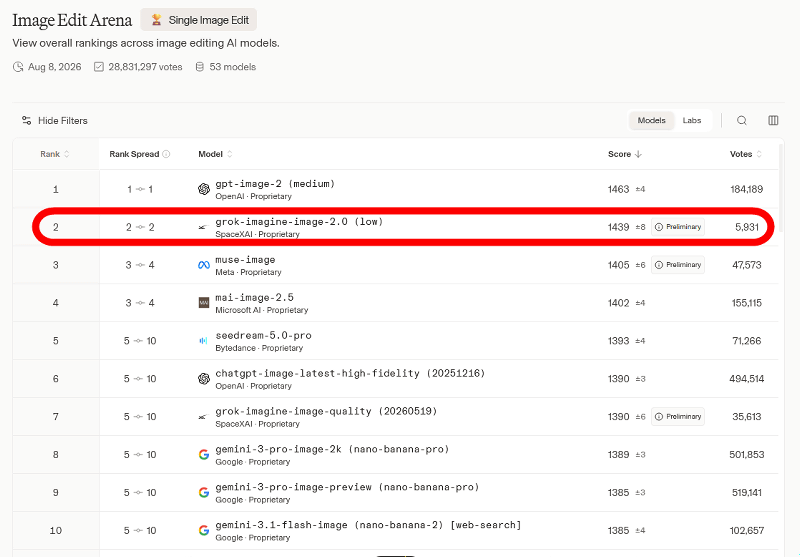Open gemini-3-pro-image-preview (nano-banana-pro) model link
Image resolution: width=800 pixels, height=557 pixels.
pos(347,487)
